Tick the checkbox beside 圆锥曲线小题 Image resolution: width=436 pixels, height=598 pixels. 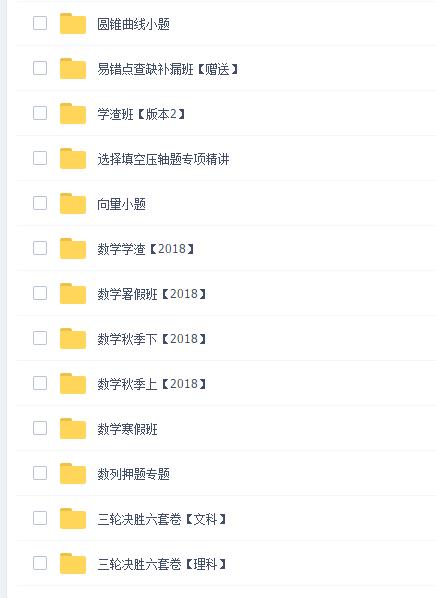click(40, 23)
